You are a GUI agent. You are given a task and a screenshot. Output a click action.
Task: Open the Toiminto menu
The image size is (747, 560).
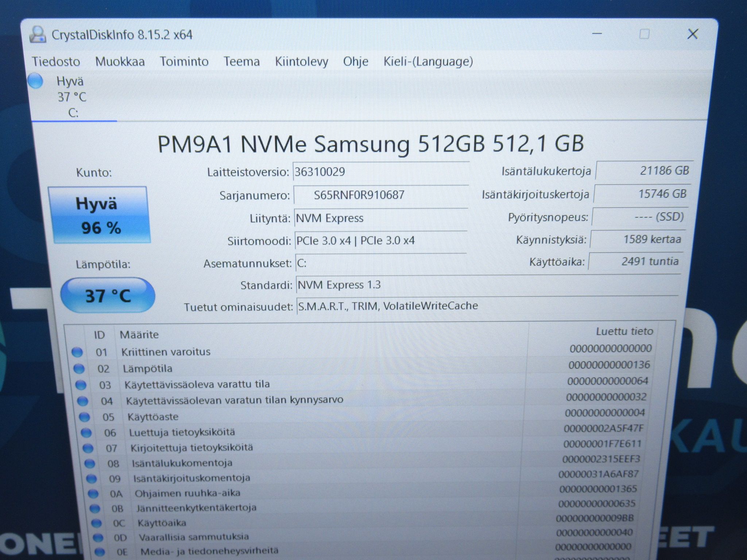point(184,61)
